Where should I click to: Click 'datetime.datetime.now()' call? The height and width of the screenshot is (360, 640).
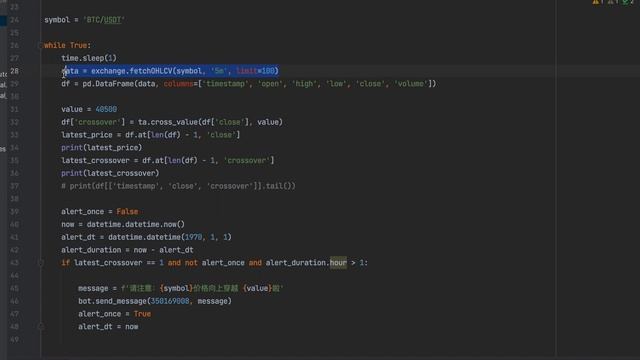pyautogui.click(x=136, y=224)
